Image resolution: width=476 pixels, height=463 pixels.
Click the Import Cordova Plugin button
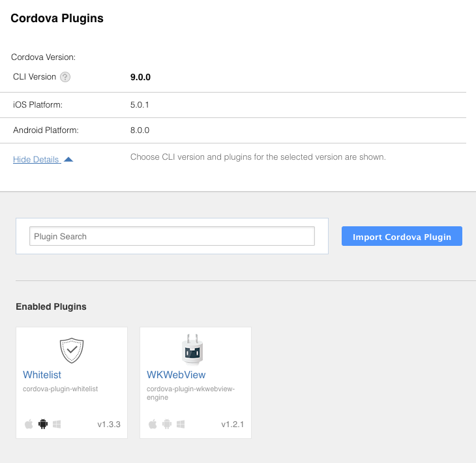tap(402, 236)
